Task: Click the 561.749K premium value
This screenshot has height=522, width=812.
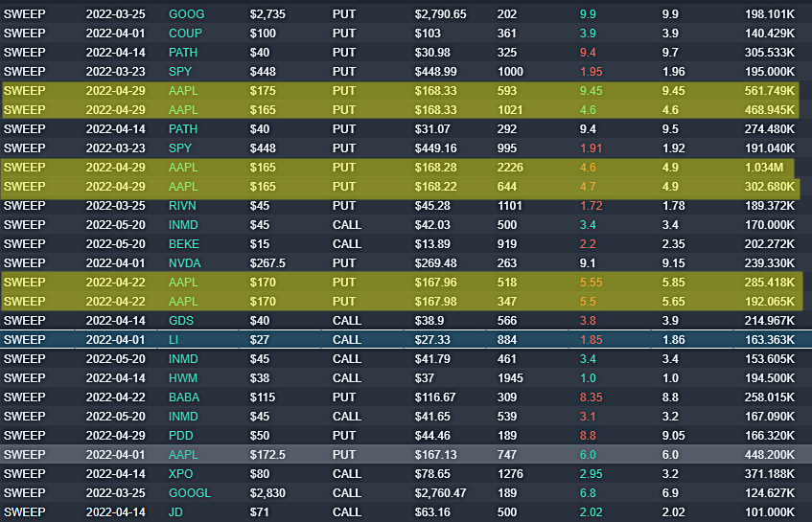Action: click(770, 91)
